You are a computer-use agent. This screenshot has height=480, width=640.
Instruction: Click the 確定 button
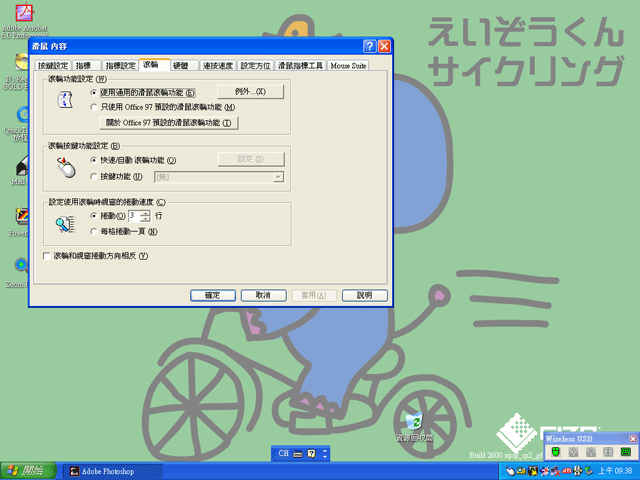click(x=213, y=295)
